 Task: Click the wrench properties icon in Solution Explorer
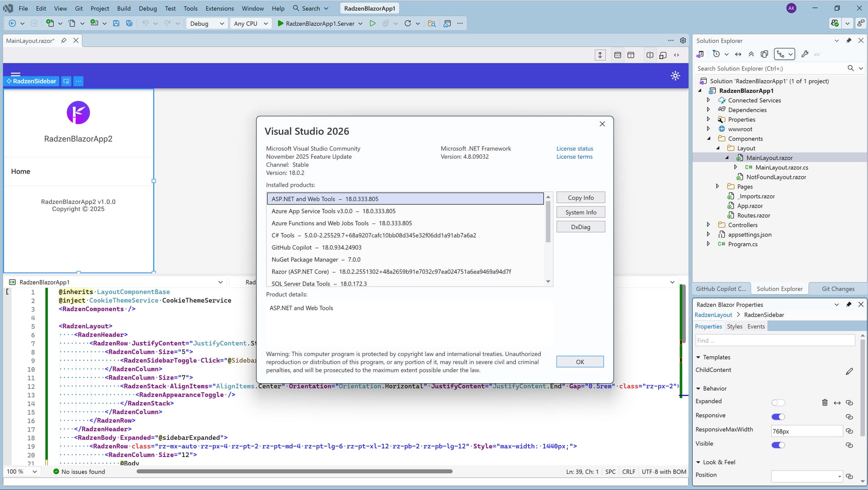pos(804,54)
